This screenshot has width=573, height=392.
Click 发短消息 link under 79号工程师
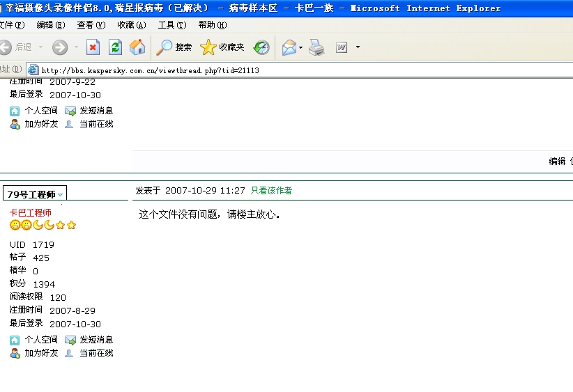tap(96, 340)
